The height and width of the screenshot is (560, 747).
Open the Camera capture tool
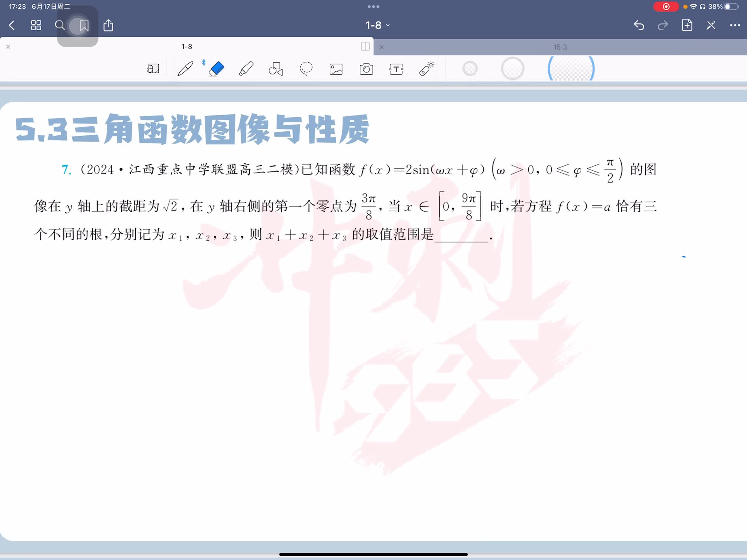point(366,69)
